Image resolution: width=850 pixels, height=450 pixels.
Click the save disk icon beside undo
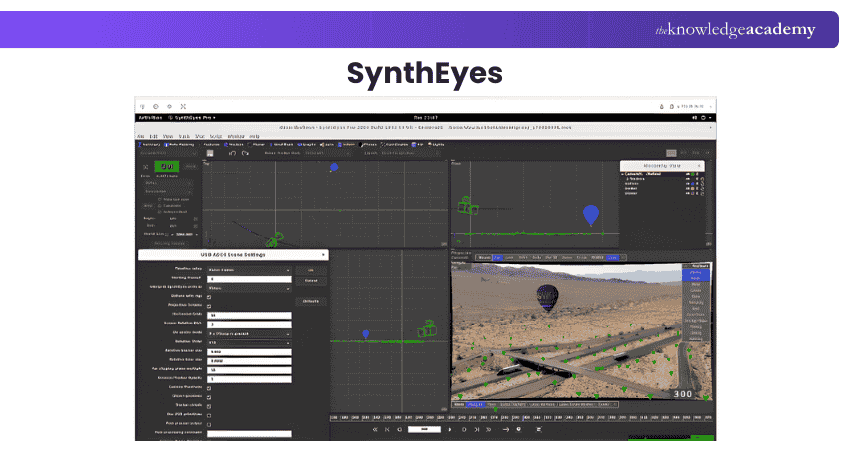[210, 153]
